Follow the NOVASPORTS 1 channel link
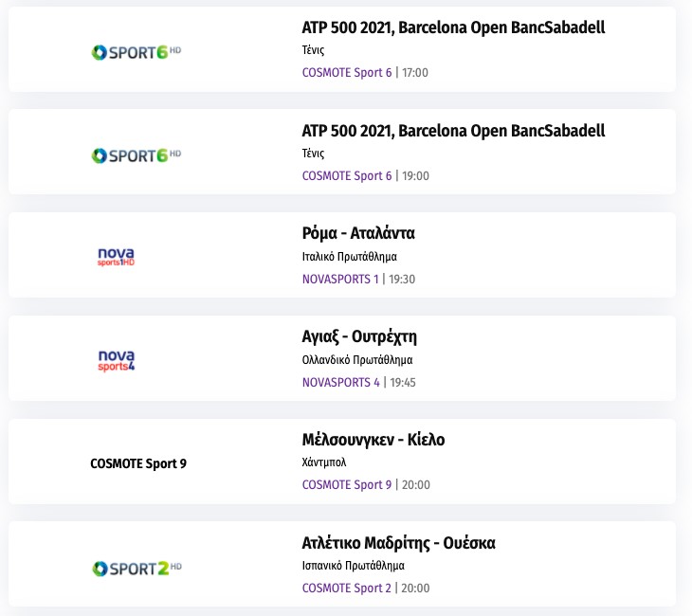This screenshot has width=692, height=616. click(340, 279)
